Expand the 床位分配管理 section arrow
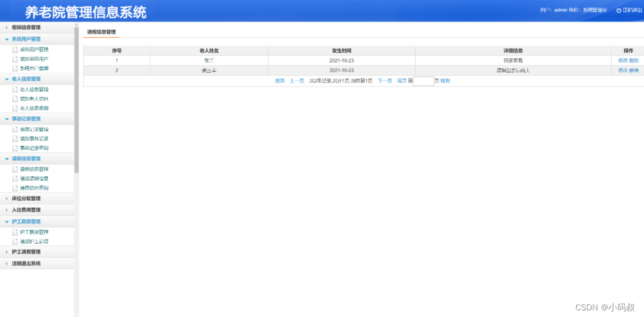 pyautogui.click(x=7, y=198)
